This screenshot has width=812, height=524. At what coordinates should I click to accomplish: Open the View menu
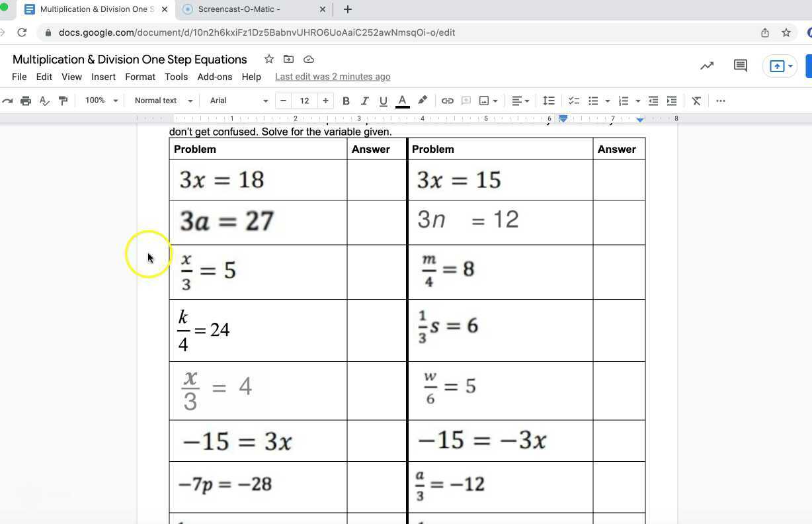(x=71, y=77)
